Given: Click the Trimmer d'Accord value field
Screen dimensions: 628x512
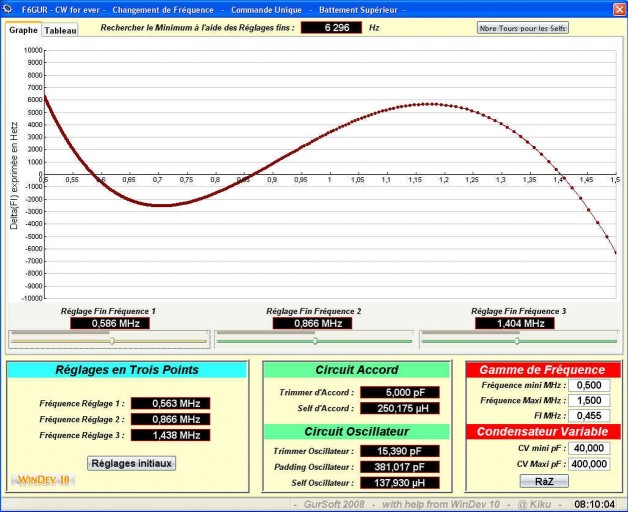Looking at the screenshot, I should 400,392.
